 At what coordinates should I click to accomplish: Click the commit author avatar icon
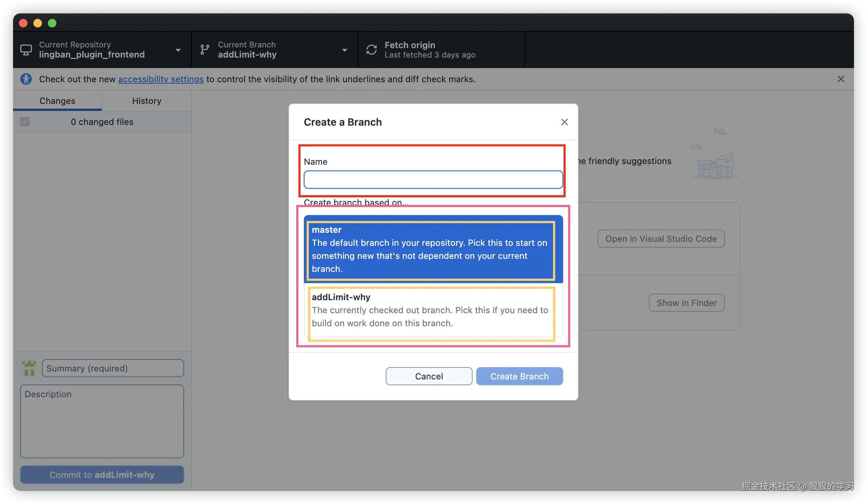[x=29, y=368]
